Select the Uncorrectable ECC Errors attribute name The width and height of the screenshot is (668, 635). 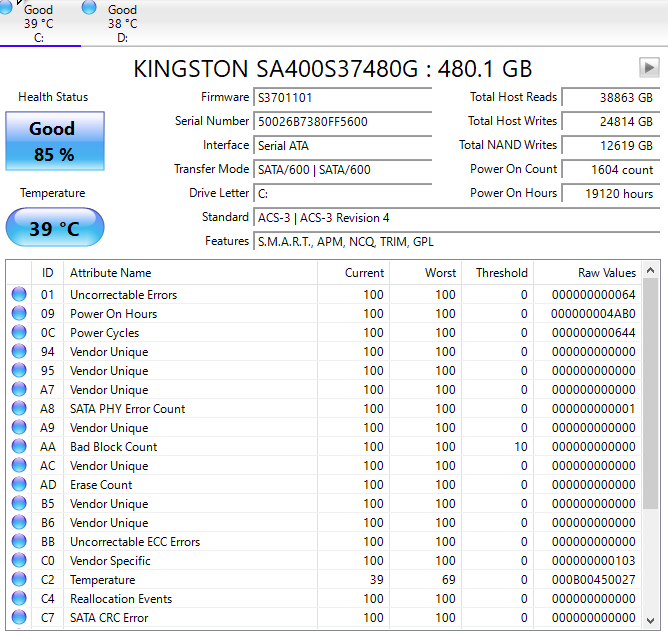tap(135, 542)
